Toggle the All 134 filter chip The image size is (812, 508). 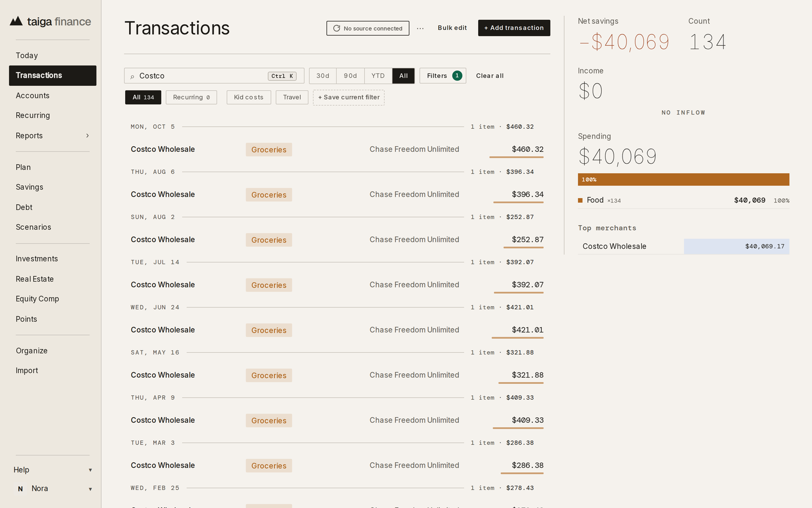(x=143, y=97)
